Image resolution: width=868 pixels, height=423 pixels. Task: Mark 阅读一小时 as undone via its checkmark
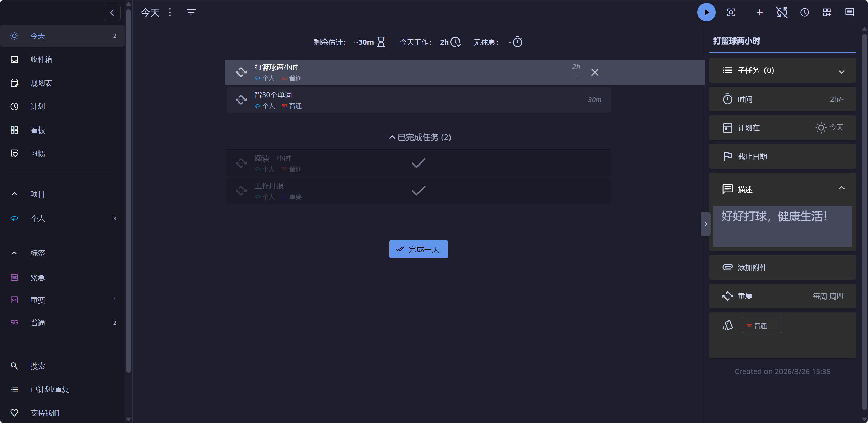pos(418,163)
